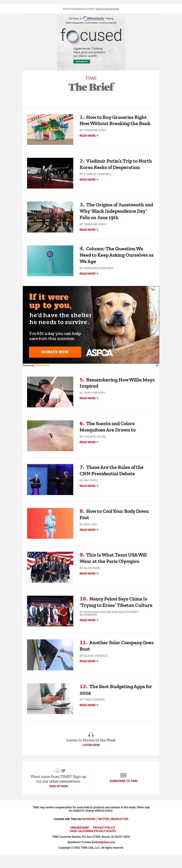
Task: Click the Donate Now button
Action: (x=55, y=352)
